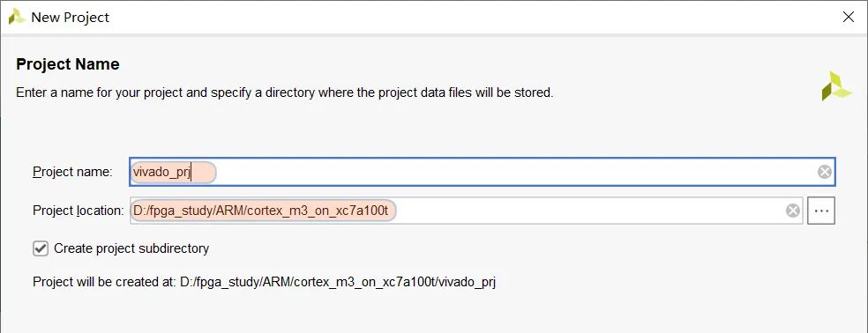
Task: Select the "Project name:" label
Action: pyautogui.click(x=72, y=172)
